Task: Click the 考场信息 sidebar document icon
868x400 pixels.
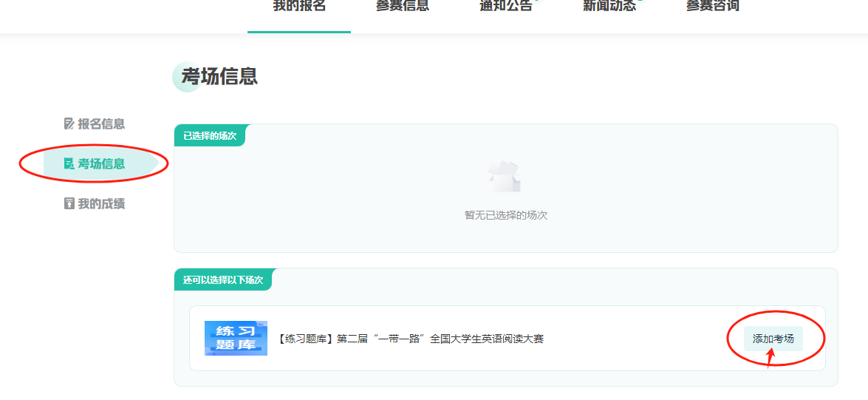Action: click(x=69, y=164)
